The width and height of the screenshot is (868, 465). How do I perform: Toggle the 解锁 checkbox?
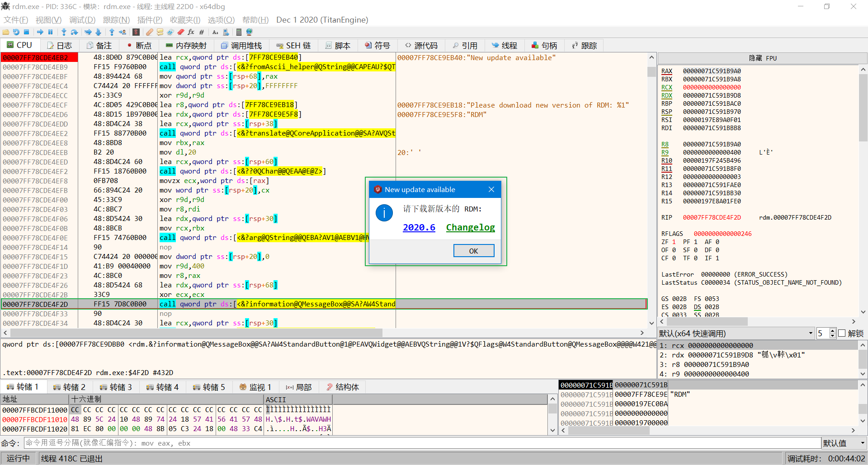(x=842, y=333)
